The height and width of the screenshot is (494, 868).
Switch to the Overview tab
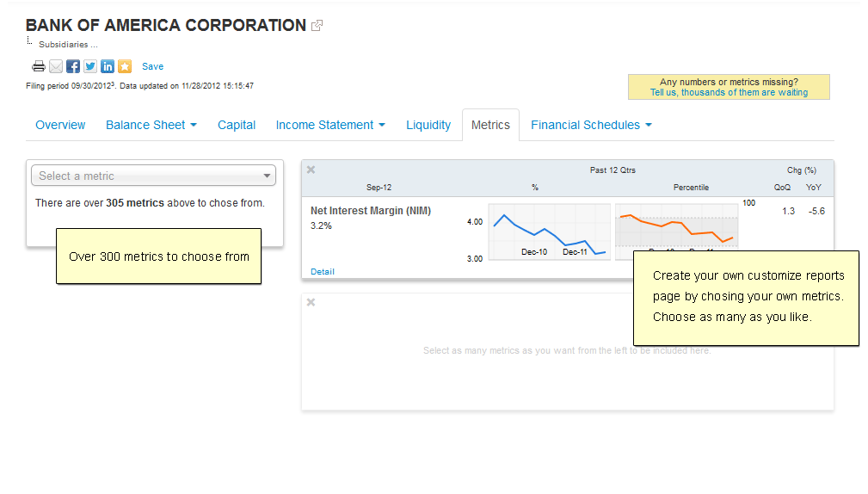point(60,125)
